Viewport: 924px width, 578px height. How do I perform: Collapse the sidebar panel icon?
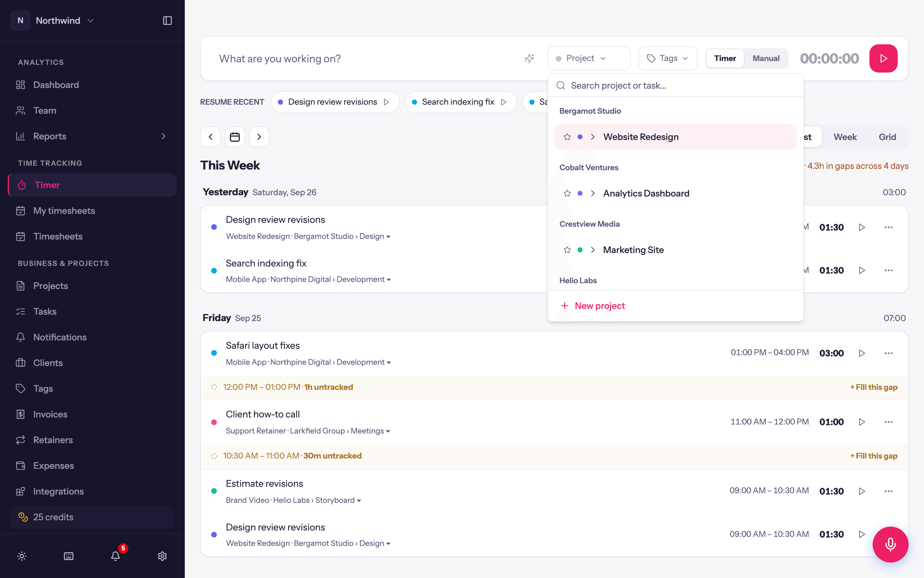tap(167, 21)
